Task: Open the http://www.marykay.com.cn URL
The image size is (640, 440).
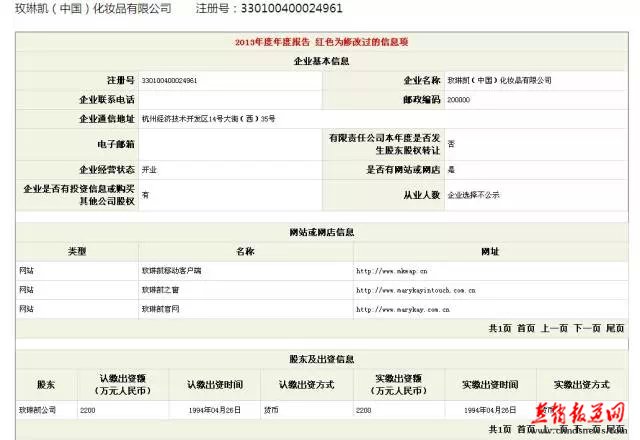Action: [x=402, y=309]
